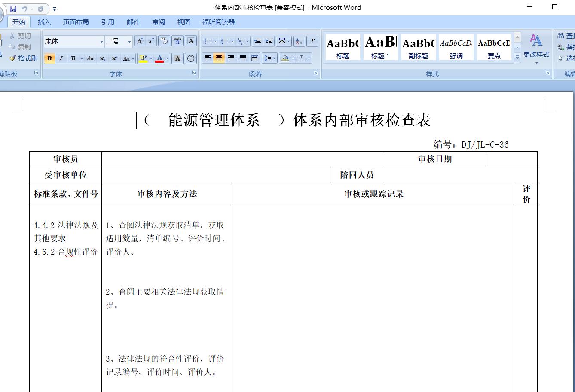
Task: Switch to the 视图 tab
Action: pyautogui.click(x=184, y=22)
